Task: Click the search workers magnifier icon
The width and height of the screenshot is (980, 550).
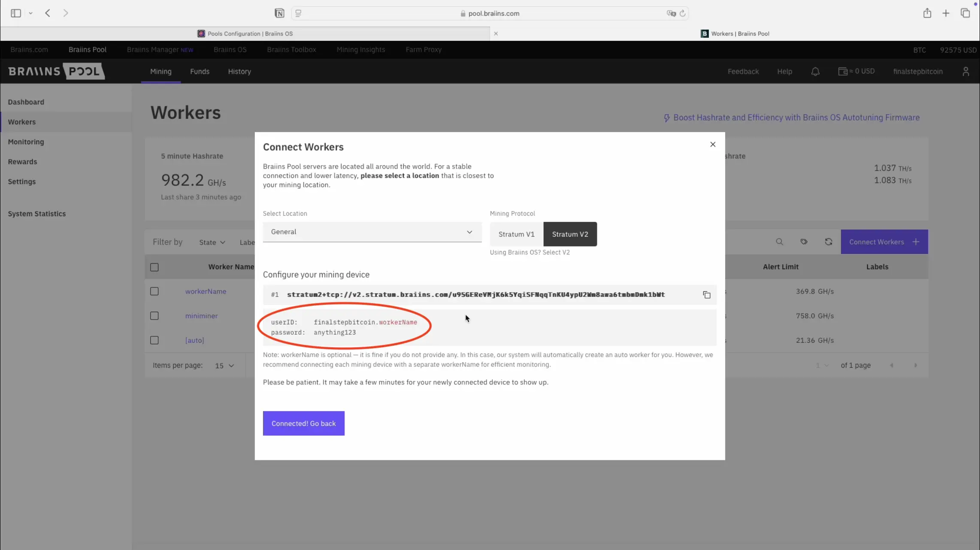Action: click(x=779, y=242)
